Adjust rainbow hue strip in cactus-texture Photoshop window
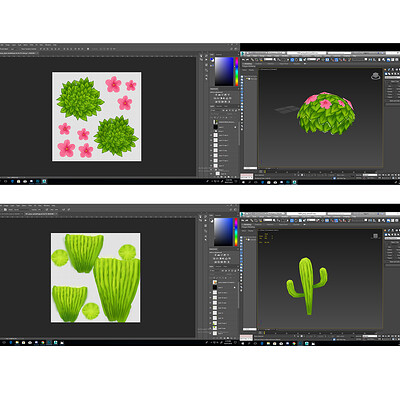Screen dimensions: 400x400 236,232
